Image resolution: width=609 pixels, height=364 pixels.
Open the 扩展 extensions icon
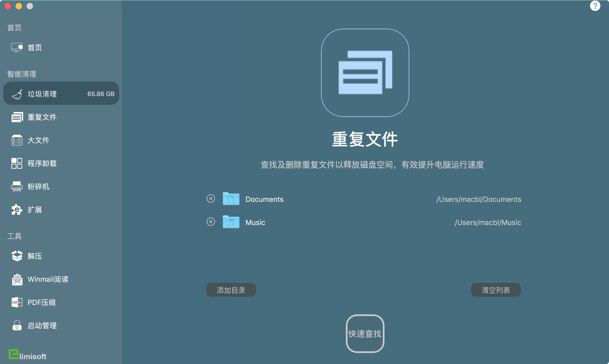(x=17, y=210)
